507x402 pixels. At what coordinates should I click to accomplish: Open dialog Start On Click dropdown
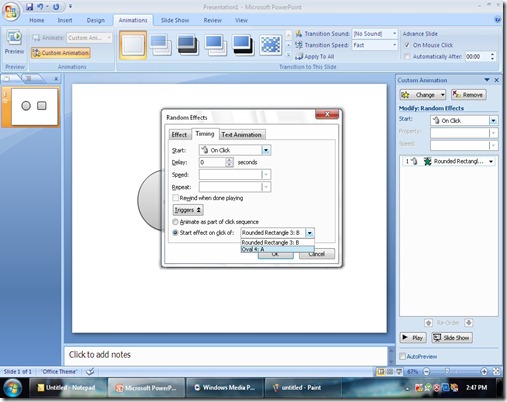pyautogui.click(x=266, y=150)
